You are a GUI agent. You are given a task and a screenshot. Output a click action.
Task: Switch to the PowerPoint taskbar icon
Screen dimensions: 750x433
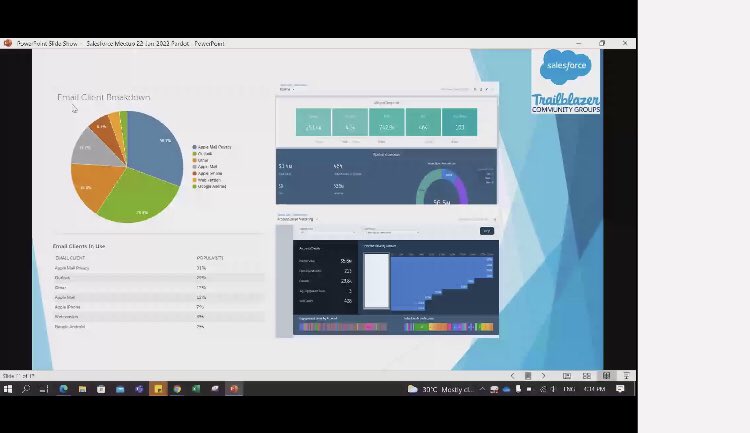(x=234, y=389)
